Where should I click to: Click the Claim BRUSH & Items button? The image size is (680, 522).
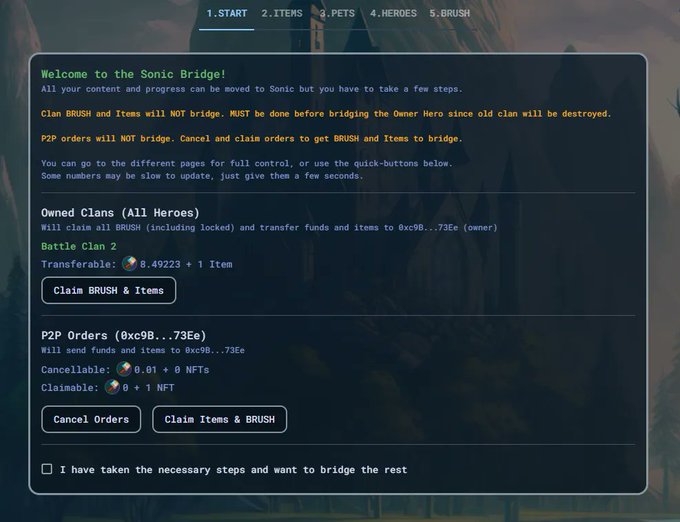[x=108, y=290]
